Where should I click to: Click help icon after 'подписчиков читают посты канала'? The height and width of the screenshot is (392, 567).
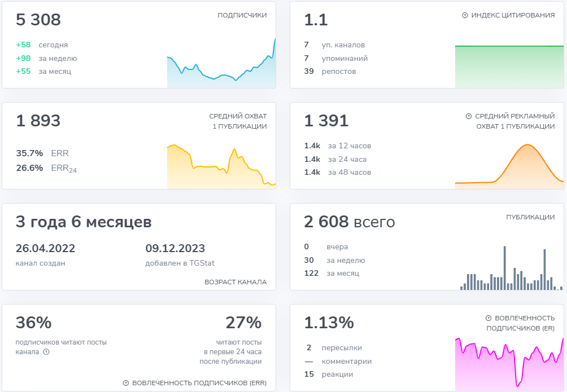point(46,352)
